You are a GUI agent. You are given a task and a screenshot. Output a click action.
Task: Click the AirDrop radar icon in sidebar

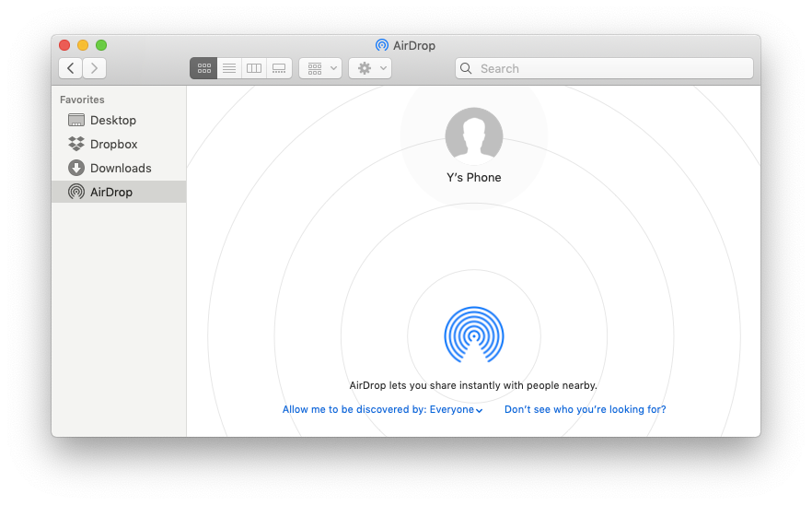76,192
